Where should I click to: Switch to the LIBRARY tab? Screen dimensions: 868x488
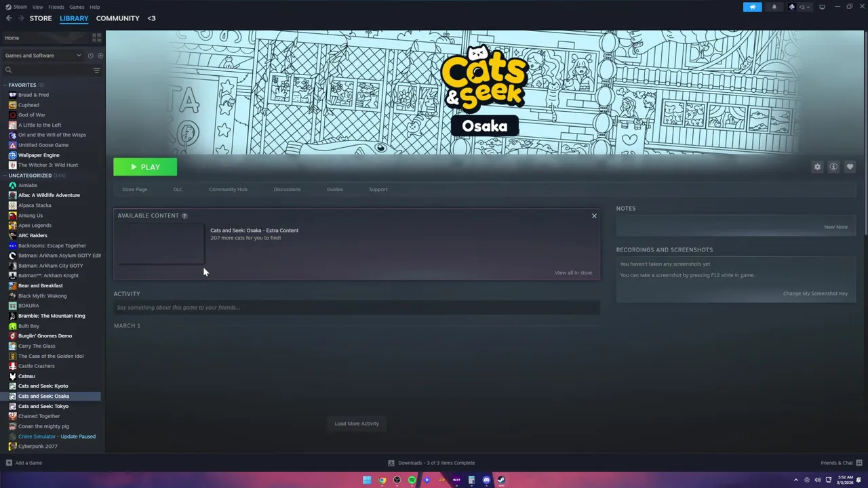click(74, 18)
